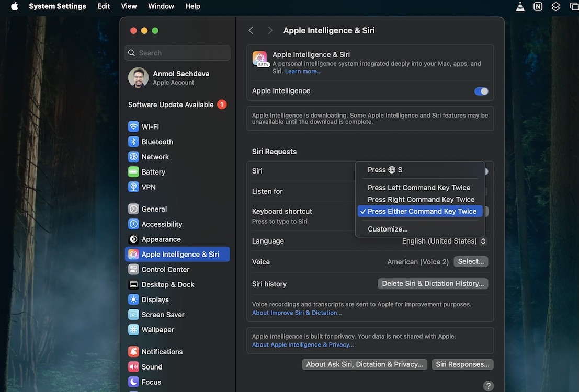This screenshot has width=579, height=392.
Task: Select Apple Intelligence & Siri sidebar icon
Action: (x=133, y=255)
